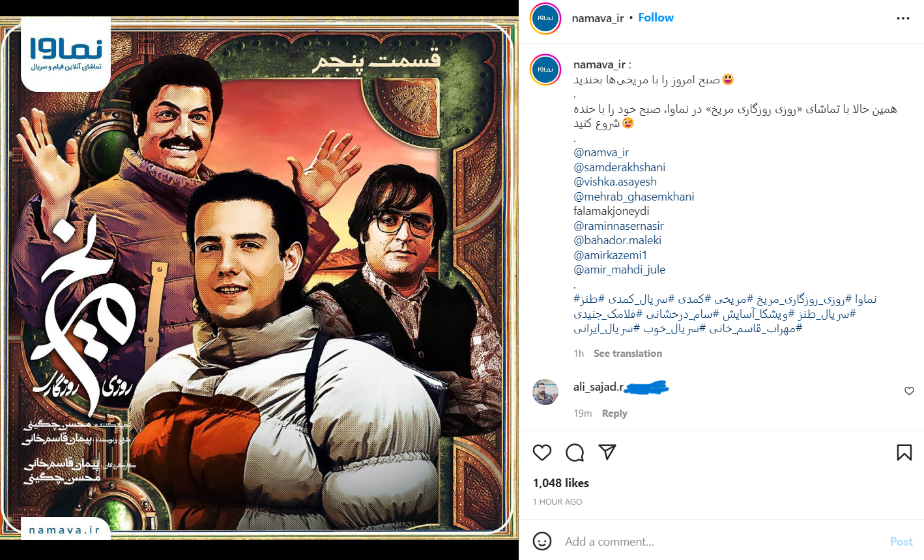Open the ali_sajad.r commenter profile picture

(x=546, y=392)
